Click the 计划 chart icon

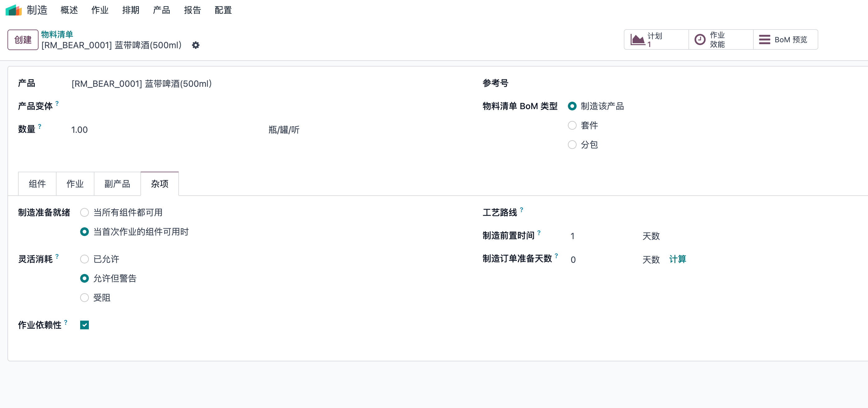point(637,39)
